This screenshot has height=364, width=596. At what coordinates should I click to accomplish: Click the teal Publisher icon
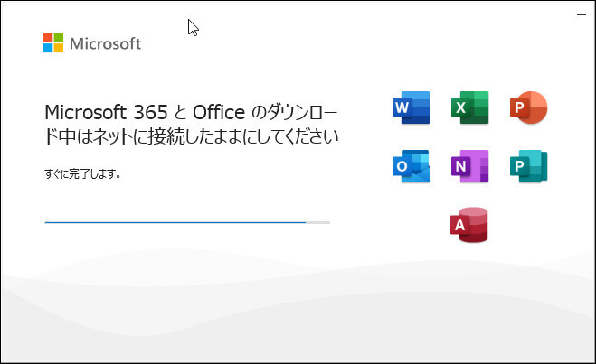(x=528, y=166)
